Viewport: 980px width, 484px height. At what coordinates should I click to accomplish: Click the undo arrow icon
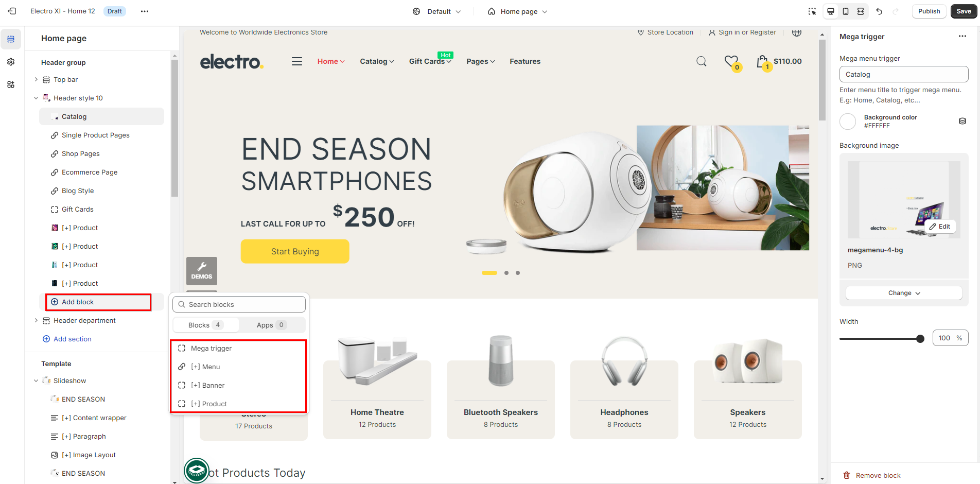(x=879, y=11)
